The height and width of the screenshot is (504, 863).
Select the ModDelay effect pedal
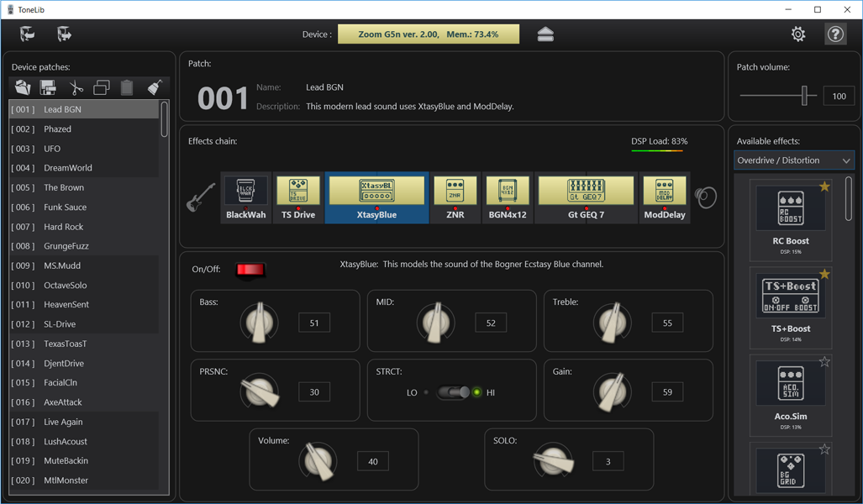665,197
